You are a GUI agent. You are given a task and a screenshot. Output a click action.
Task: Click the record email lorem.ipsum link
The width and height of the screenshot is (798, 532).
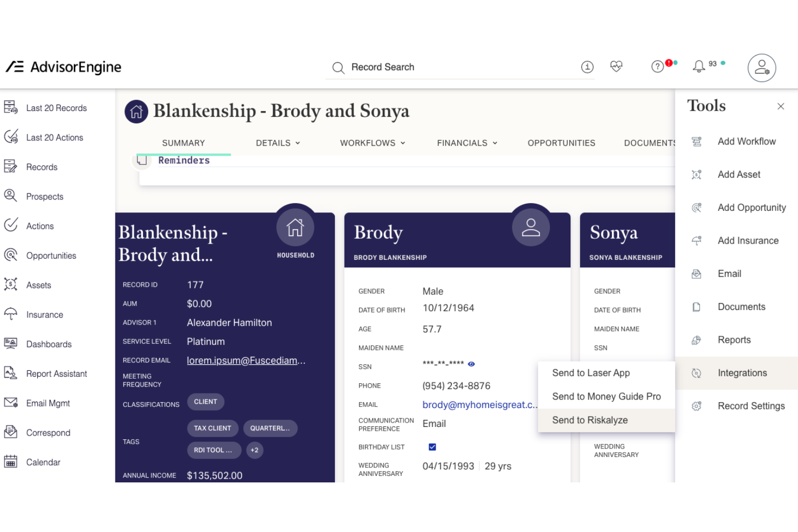pos(246,361)
